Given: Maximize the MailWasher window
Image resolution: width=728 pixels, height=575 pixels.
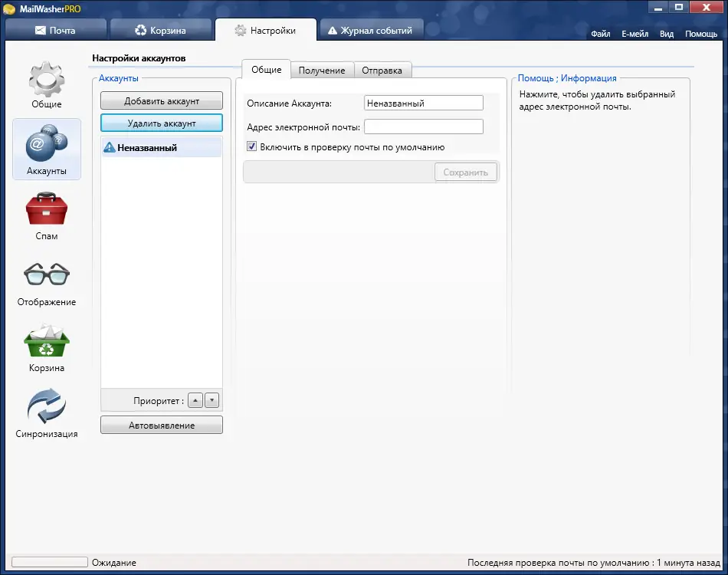Looking at the screenshot, I should (x=679, y=7).
